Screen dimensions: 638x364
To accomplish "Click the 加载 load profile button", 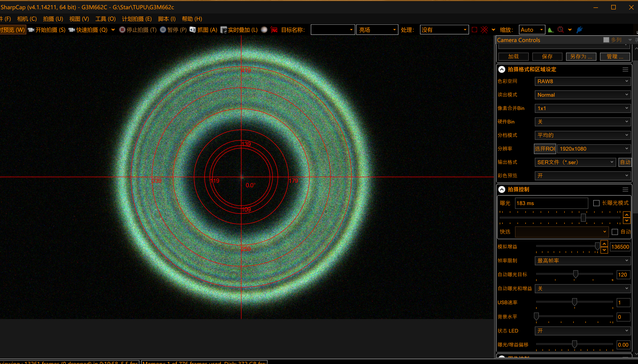I will 513,56.
